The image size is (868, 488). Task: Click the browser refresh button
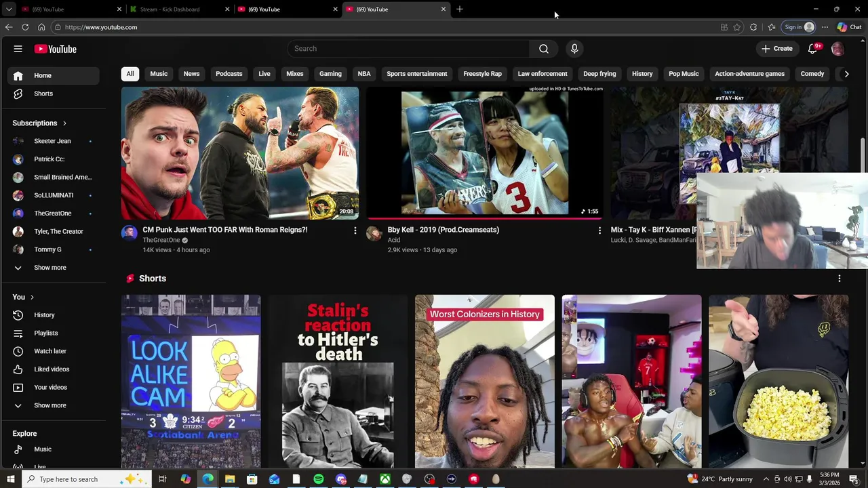pos(25,27)
